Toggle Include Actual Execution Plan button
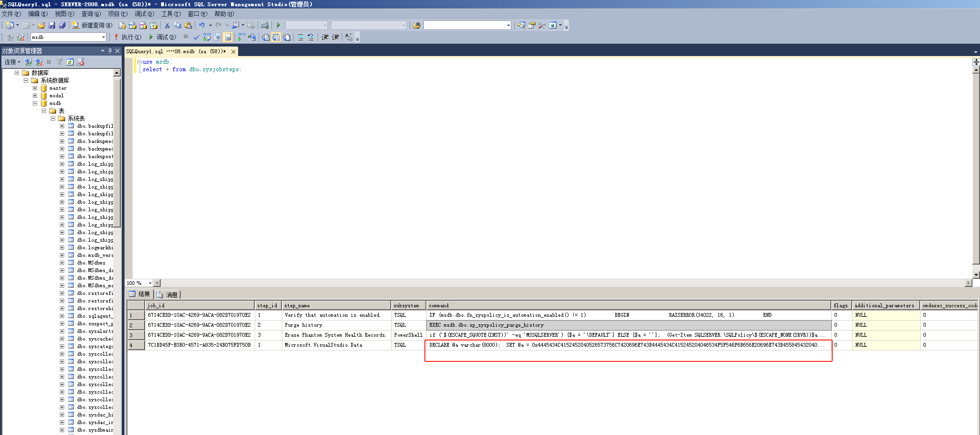This screenshot has width=980, height=435. pos(241,37)
